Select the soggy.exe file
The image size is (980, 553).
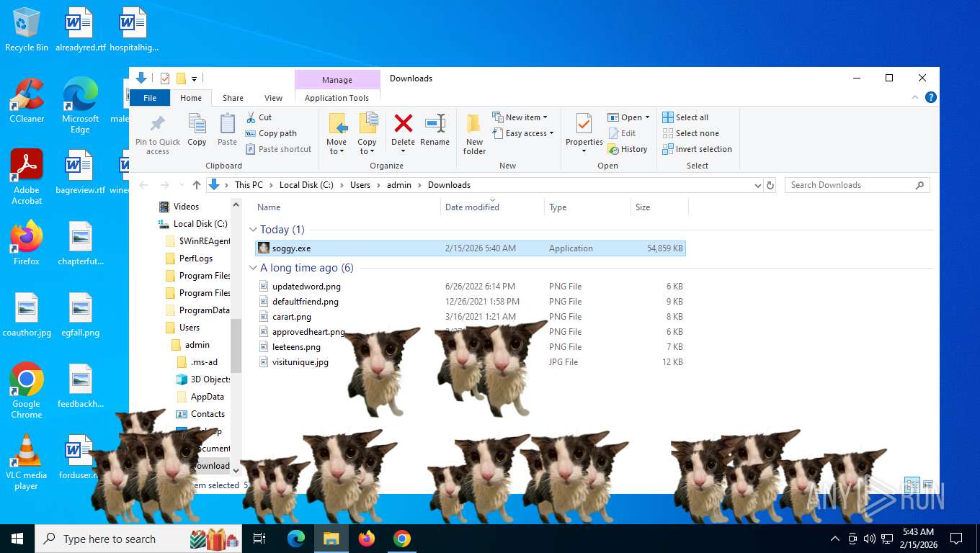[x=471, y=248]
